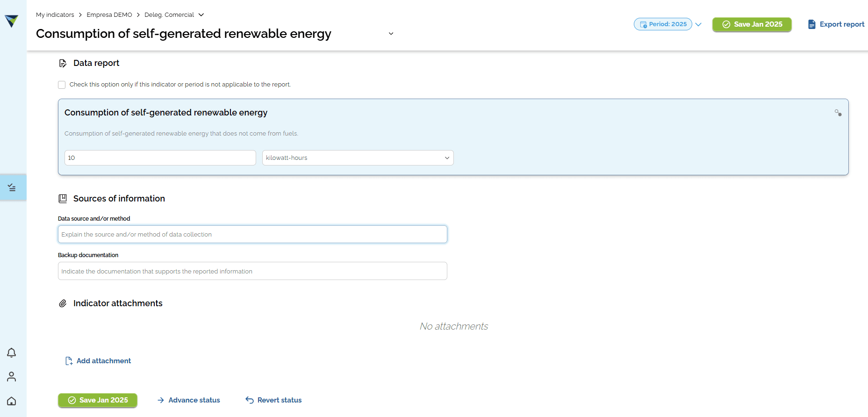The image size is (868, 417).
Task: Click the Sources of information book icon
Action: pyautogui.click(x=63, y=199)
